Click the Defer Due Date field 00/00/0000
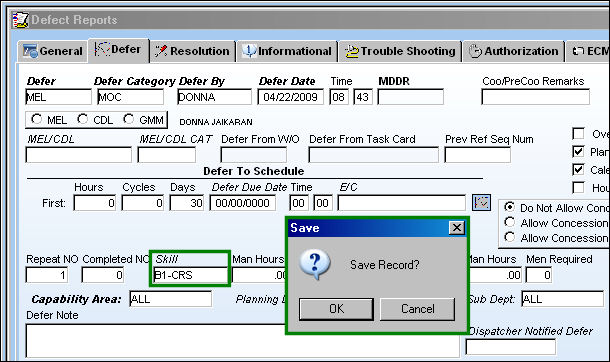610x362 pixels. tap(242, 203)
